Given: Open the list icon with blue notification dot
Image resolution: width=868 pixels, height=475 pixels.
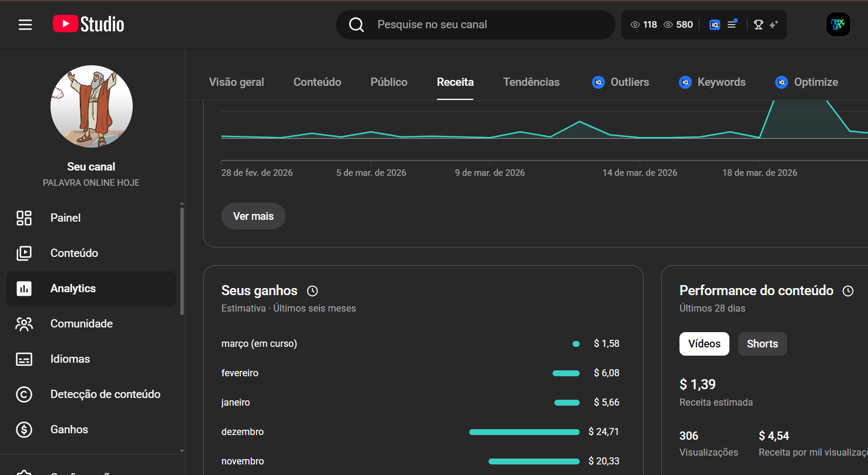Looking at the screenshot, I should (x=732, y=25).
